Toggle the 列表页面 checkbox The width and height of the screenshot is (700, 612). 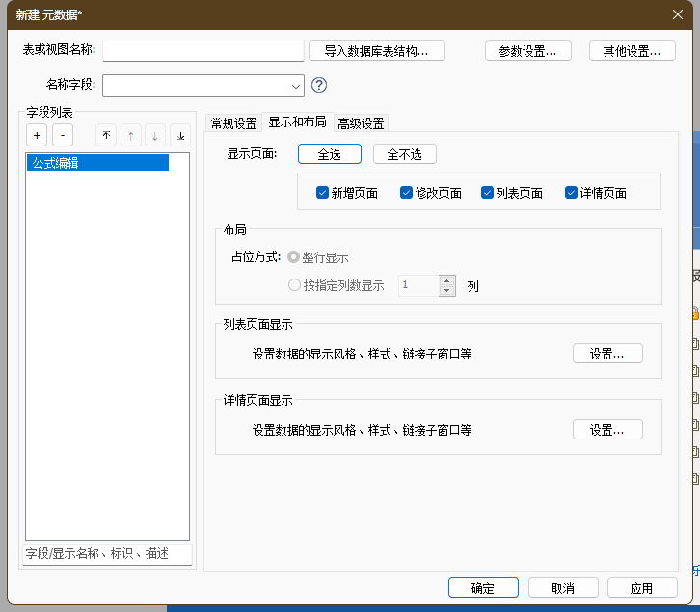487,193
